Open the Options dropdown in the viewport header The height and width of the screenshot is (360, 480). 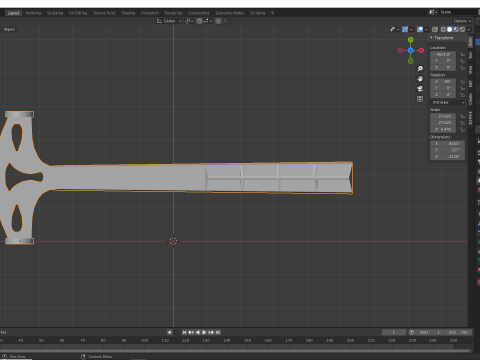pyautogui.click(x=462, y=21)
